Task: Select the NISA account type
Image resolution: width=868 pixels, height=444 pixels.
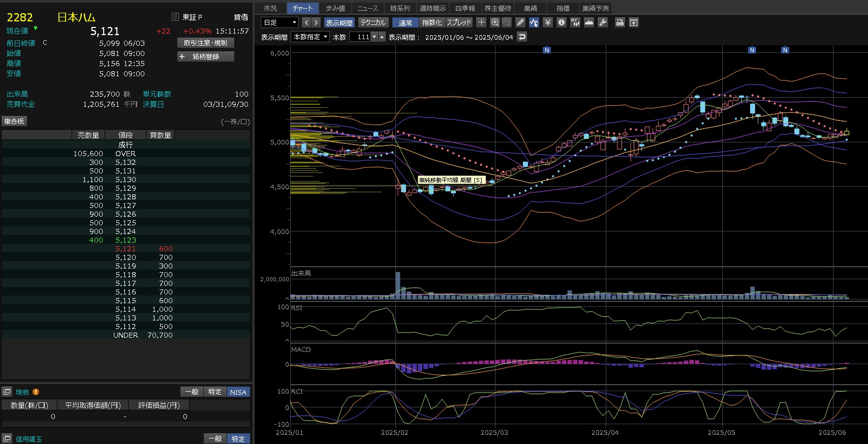Action: (x=238, y=392)
